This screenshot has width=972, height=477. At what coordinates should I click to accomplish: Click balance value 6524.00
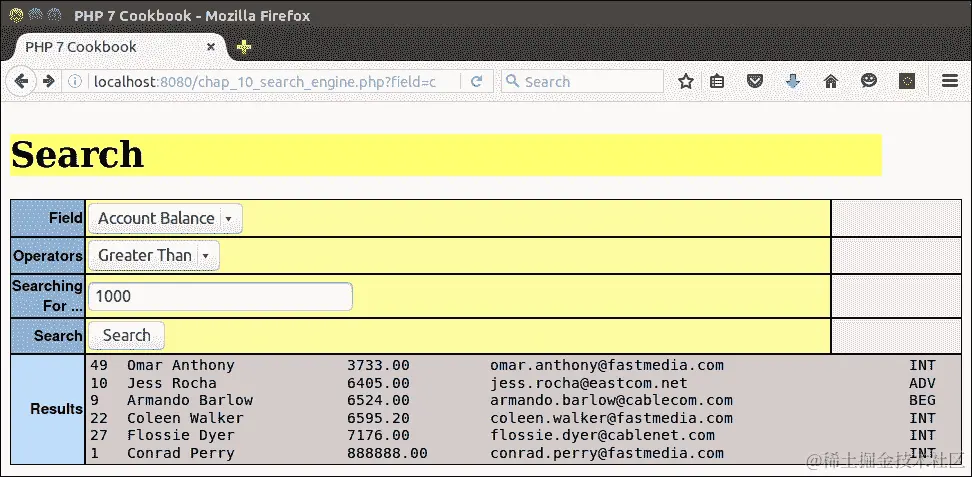coord(378,400)
